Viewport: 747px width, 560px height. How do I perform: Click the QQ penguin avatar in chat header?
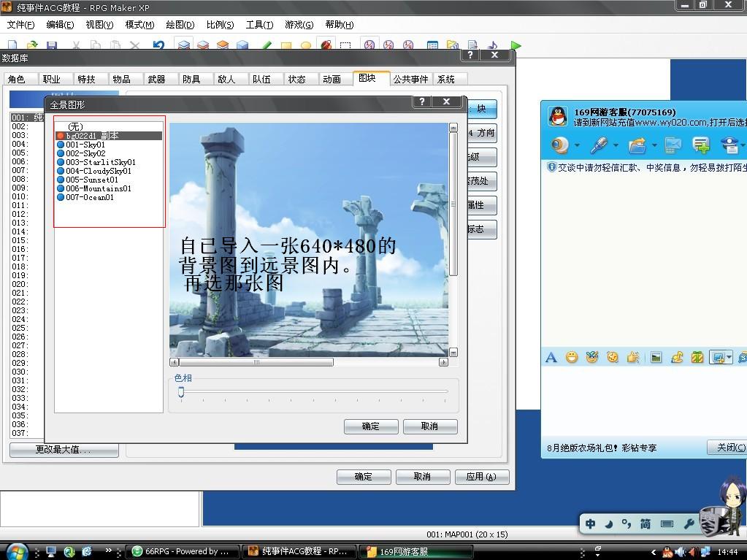coord(558,115)
